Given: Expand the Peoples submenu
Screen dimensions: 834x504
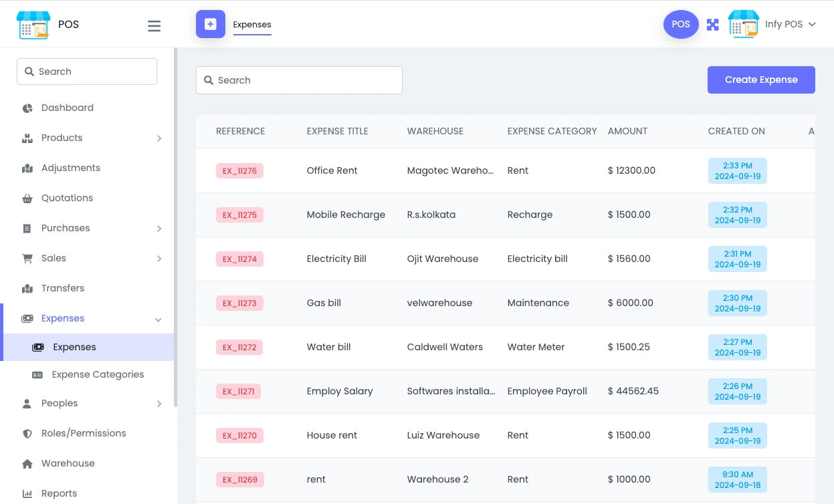Looking at the screenshot, I should click(159, 404).
